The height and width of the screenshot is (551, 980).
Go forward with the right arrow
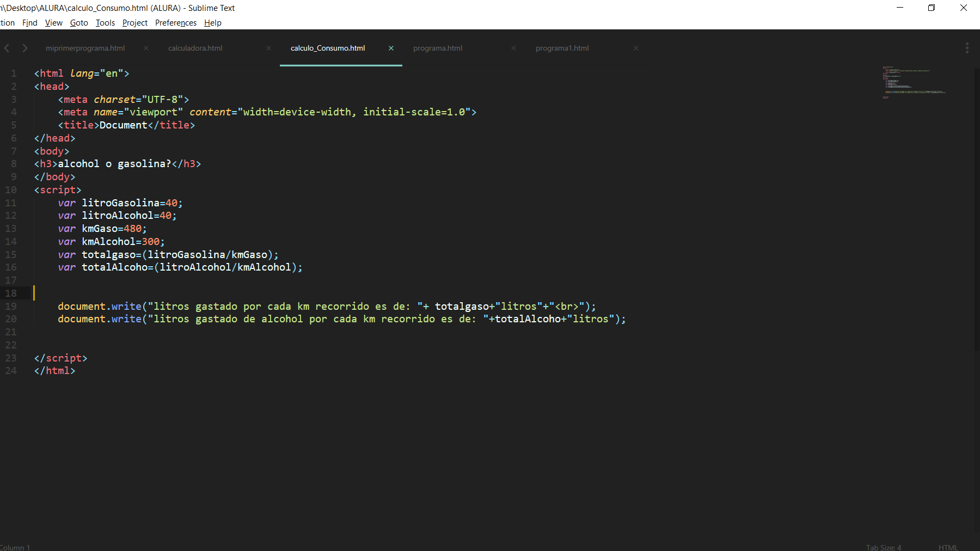pyautogui.click(x=25, y=48)
